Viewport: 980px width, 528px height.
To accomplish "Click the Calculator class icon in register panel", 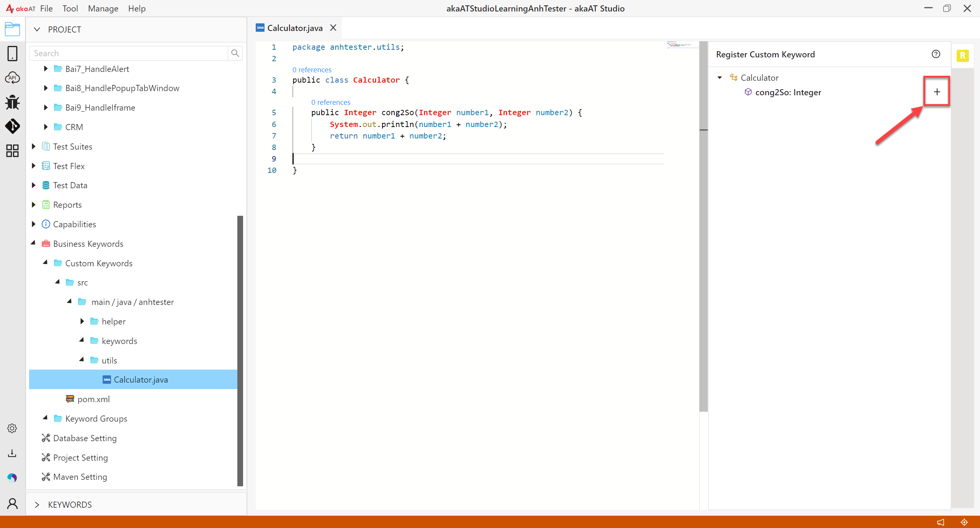I will pos(733,77).
